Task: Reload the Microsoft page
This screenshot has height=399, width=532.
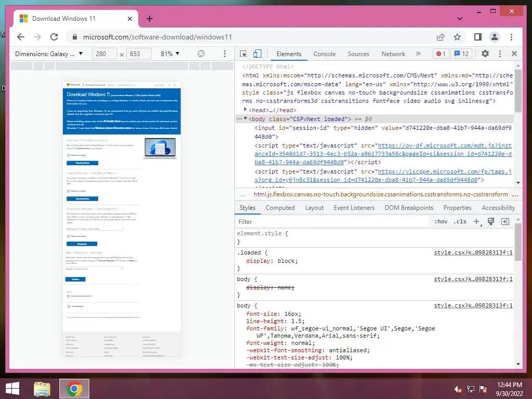Action: coord(54,37)
